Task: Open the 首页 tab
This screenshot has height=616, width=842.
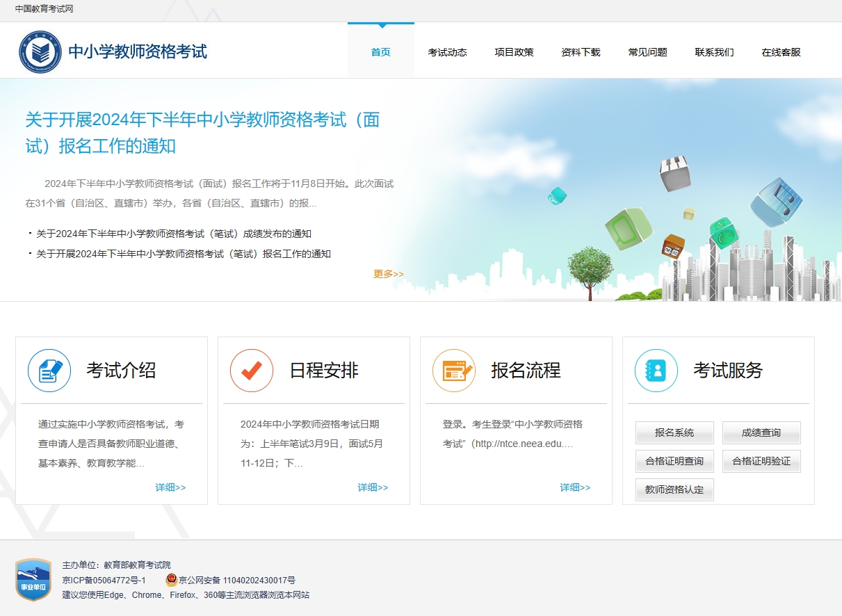Action: point(380,51)
